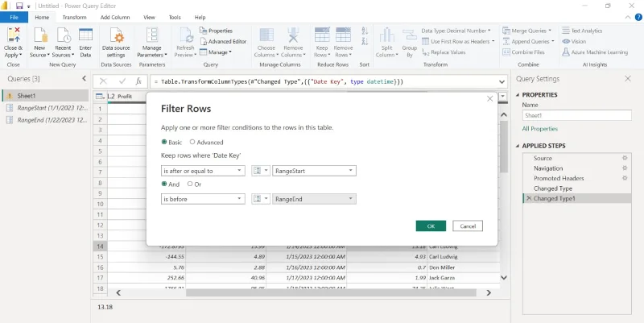The height and width of the screenshot is (323, 644).
Task: Switch to the Add Column tab
Action: click(115, 17)
